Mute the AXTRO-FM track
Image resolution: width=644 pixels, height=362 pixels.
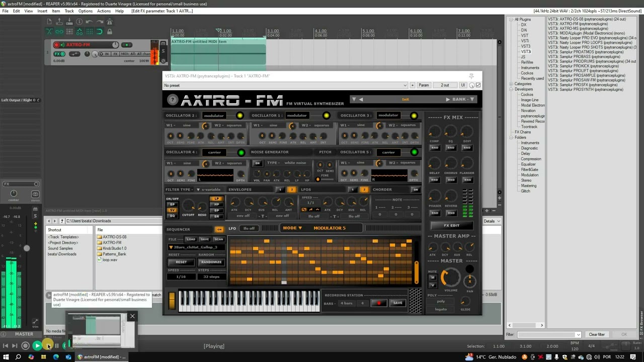tap(163, 44)
